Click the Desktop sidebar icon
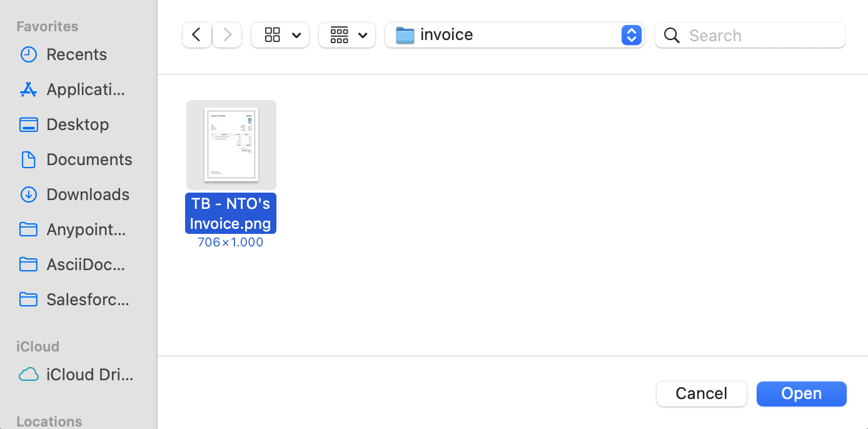 tap(28, 124)
